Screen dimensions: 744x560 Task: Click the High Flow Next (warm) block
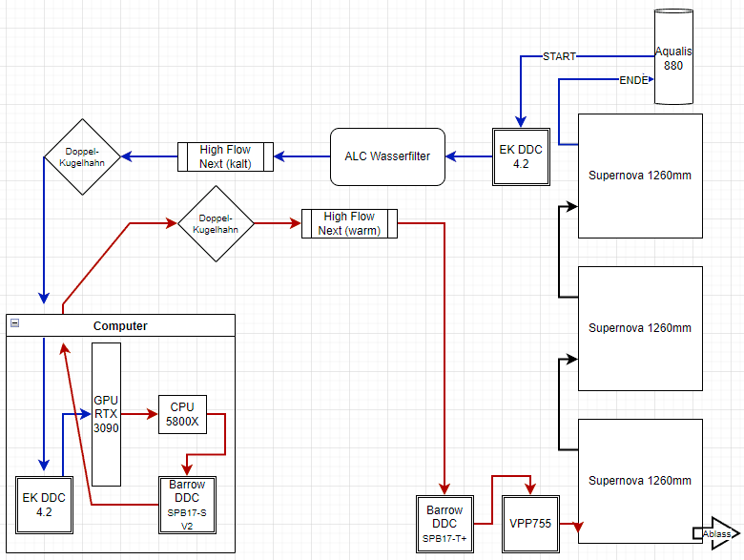click(x=349, y=223)
